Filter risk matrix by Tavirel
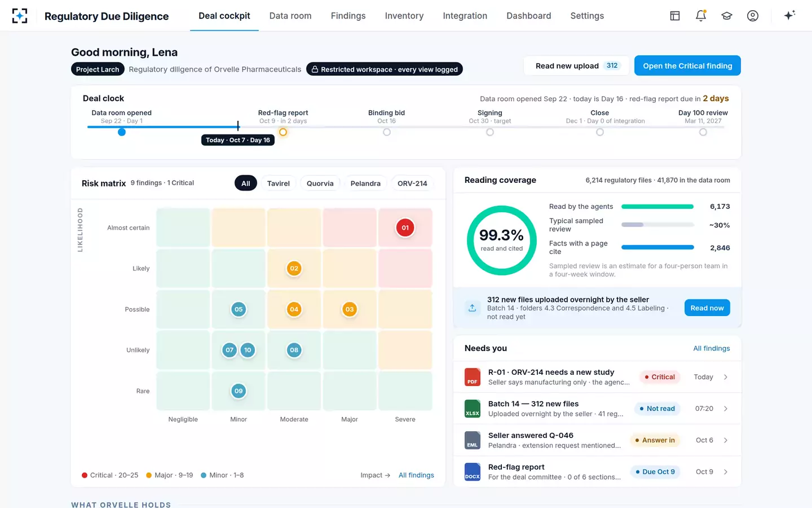Viewport: 812px width, 508px height. pos(279,183)
